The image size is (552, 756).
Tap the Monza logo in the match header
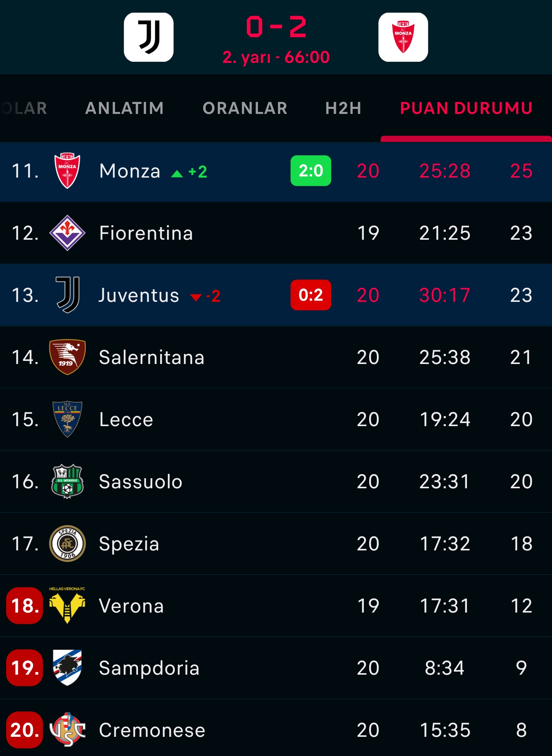pyautogui.click(x=403, y=37)
